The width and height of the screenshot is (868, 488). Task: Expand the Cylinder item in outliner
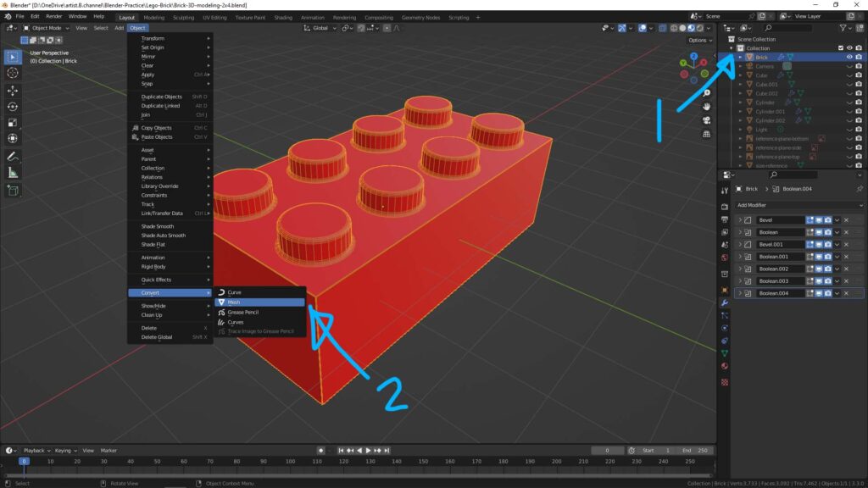[740, 103]
